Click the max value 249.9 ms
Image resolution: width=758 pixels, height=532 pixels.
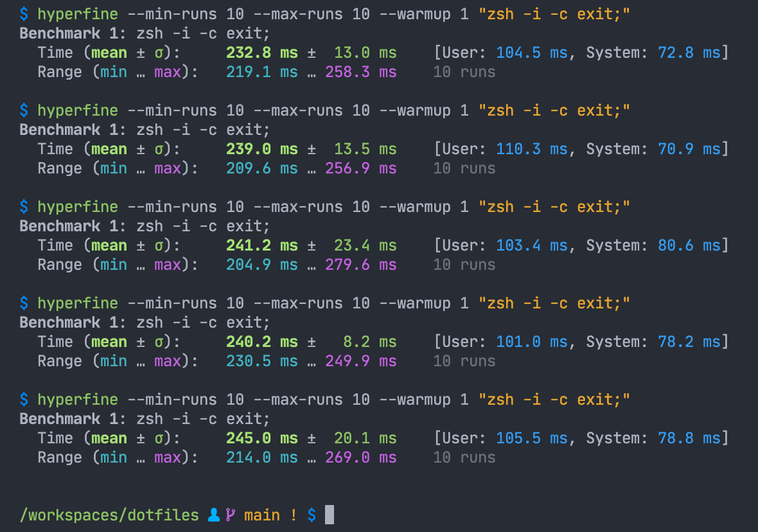[361, 361]
